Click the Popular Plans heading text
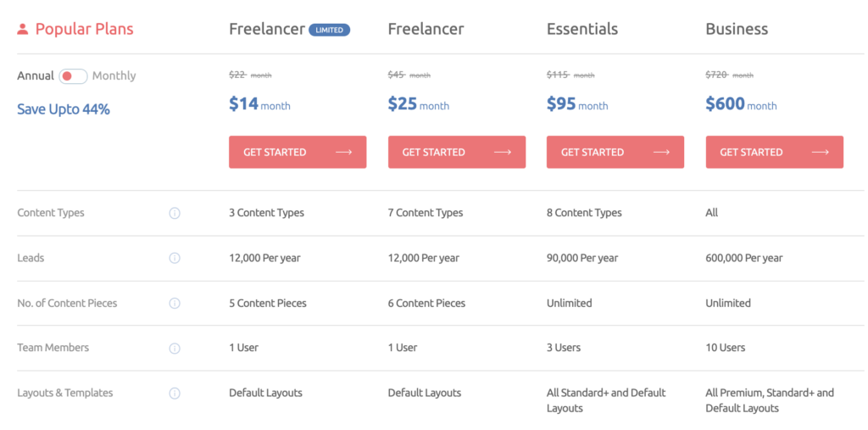 [x=84, y=29]
